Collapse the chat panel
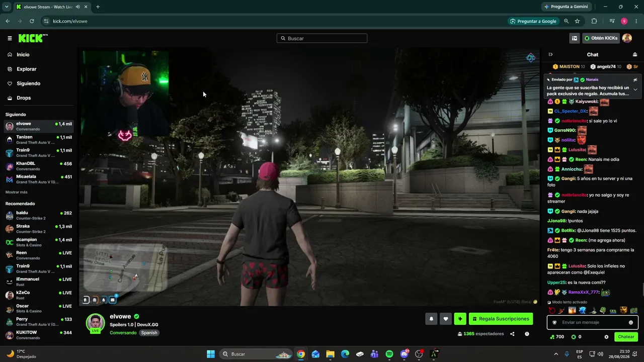Image resolution: width=644 pixels, height=362 pixels. tap(550, 54)
